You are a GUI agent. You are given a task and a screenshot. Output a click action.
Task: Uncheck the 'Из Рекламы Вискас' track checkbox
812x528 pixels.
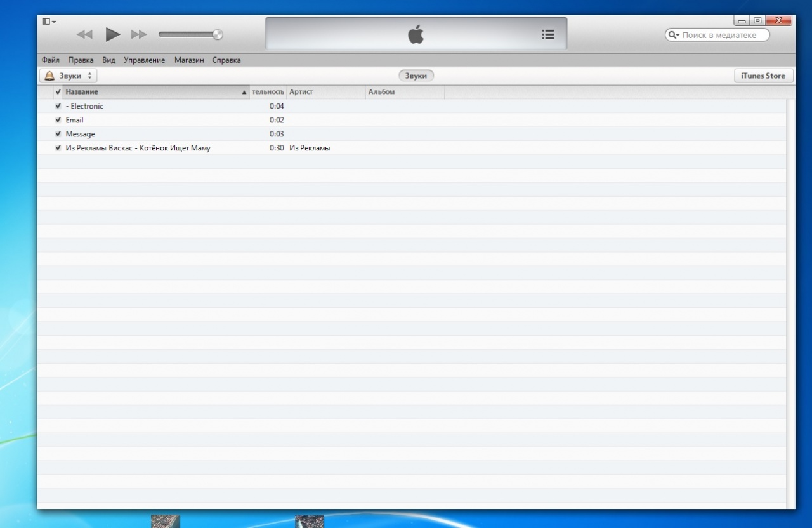(58, 148)
